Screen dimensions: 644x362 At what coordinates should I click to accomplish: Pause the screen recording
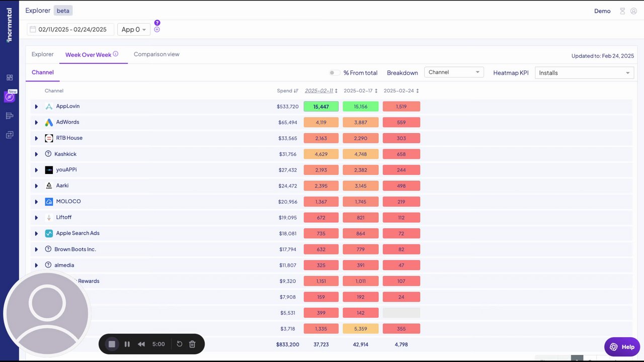127,344
